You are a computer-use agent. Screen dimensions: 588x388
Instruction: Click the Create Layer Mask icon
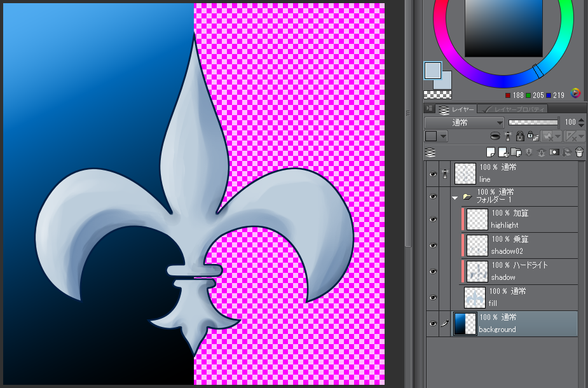(x=554, y=152)
